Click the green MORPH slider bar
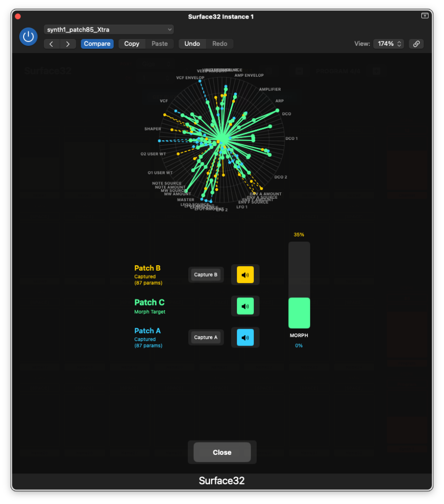Screen dimensions: 444x504 [x=299, y=313]
